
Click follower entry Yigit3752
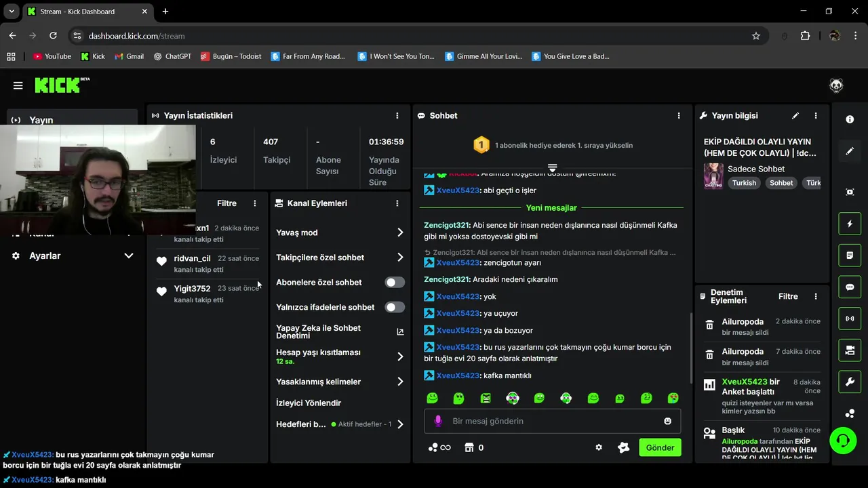[x=208, y=293]
